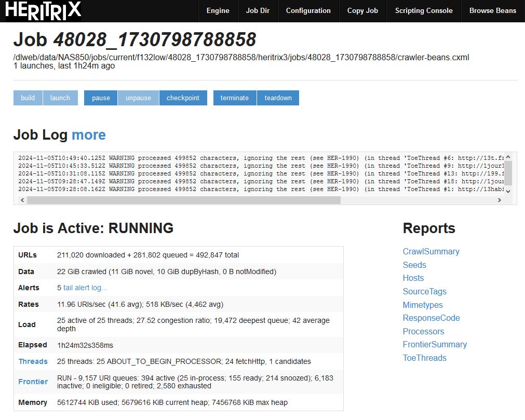The height and width of the screenshot is (420, 525).
Task: Click the launch button
Action: [60, 98]
